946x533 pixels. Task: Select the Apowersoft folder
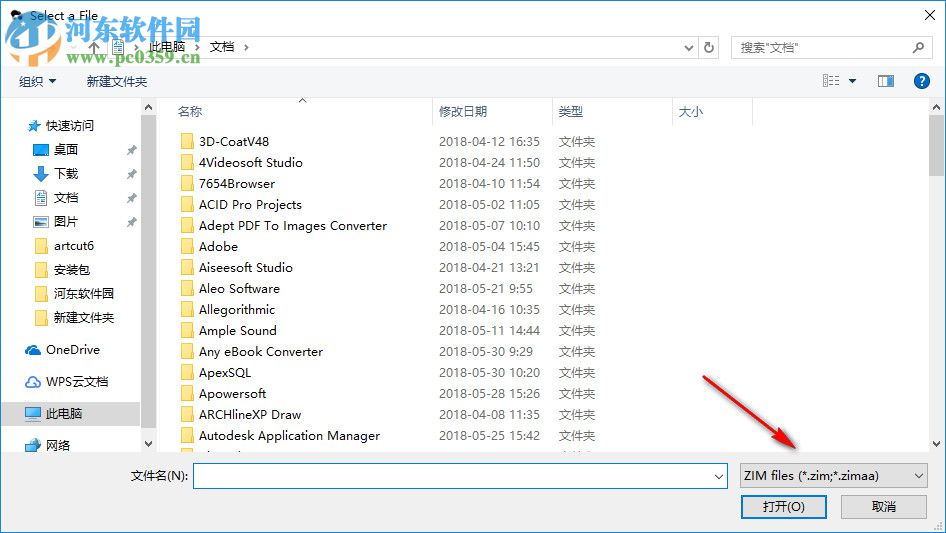233,394
